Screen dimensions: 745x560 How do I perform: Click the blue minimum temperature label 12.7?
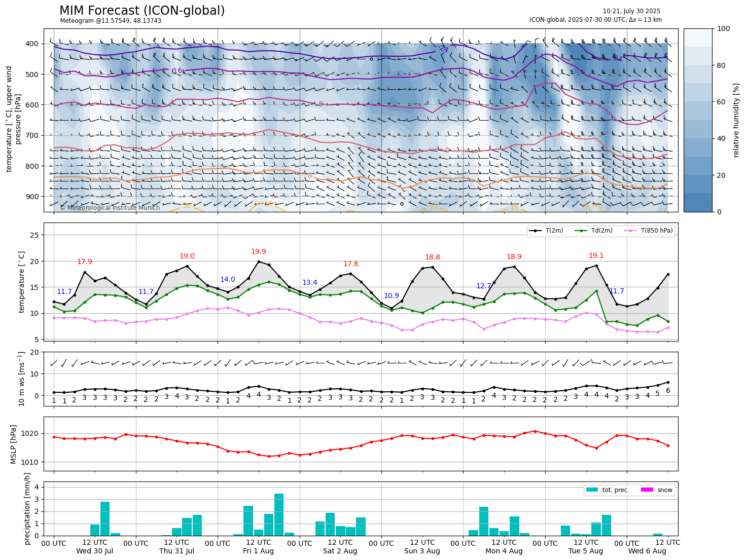pos(484,286)
